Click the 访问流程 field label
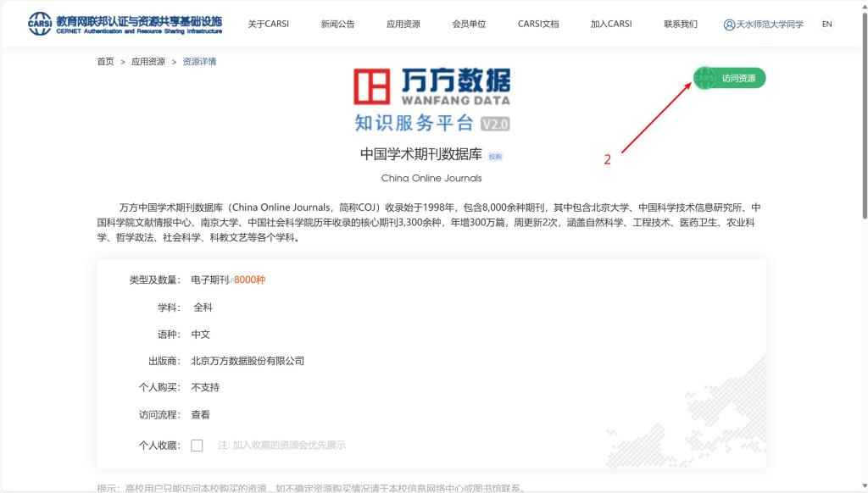Screen dimensions: 868x493 point(159,414)
